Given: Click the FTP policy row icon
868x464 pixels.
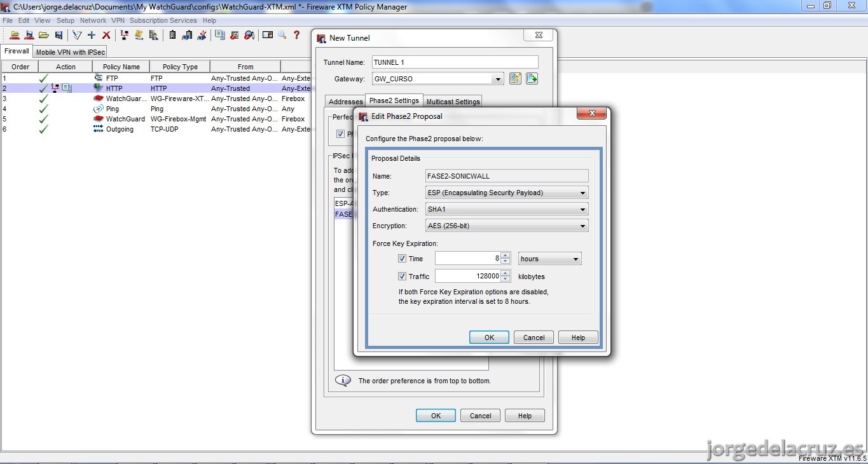Looking at the screenshot, I should pyautogui.click(x=99, y=78).
